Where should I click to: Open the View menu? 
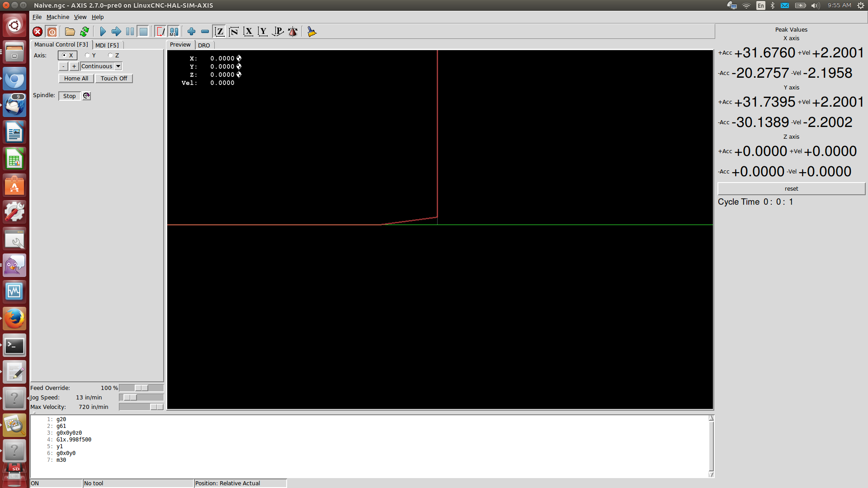tap(80, 17)
